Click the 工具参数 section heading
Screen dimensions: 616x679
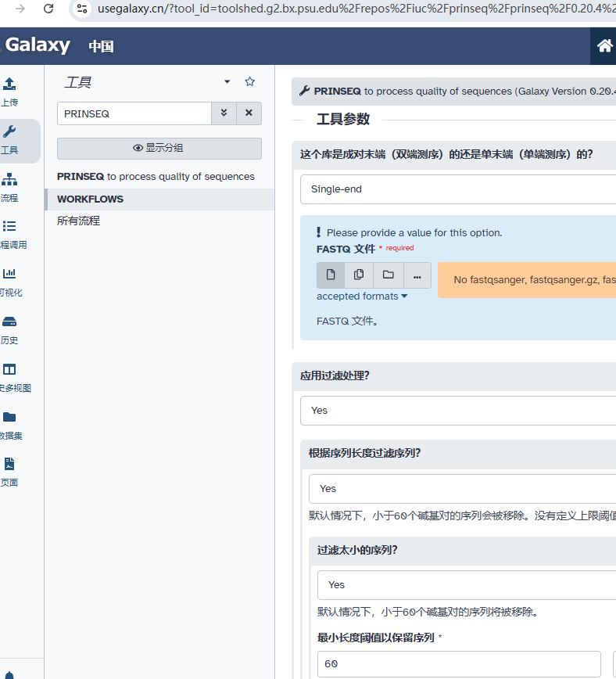tap(343, 119)
